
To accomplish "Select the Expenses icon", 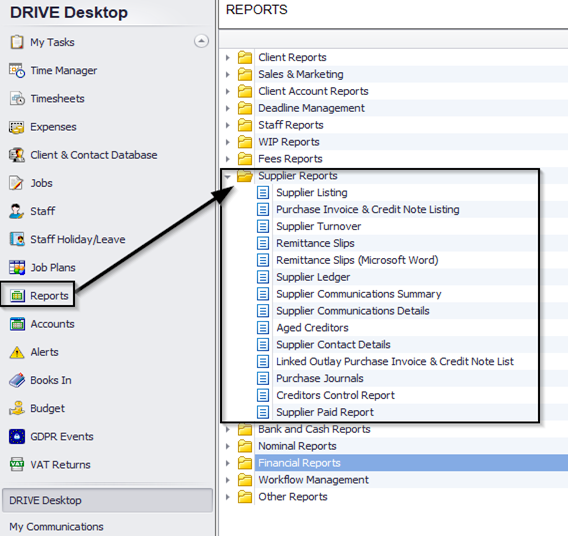I will point(17,127).
